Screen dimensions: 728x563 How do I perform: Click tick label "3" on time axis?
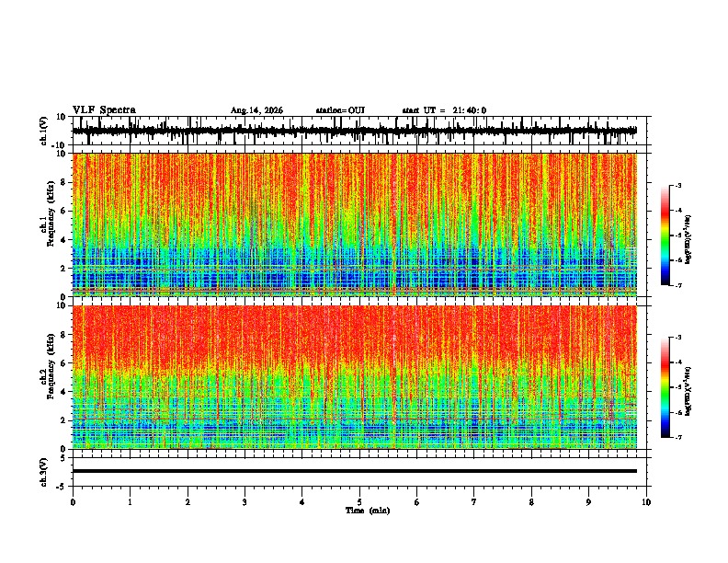[245, 502]
